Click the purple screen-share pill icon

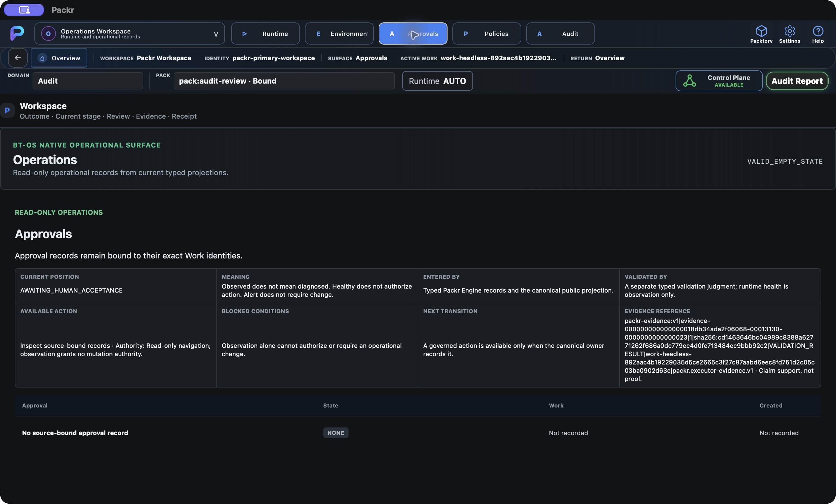click(x=24, y=10)
